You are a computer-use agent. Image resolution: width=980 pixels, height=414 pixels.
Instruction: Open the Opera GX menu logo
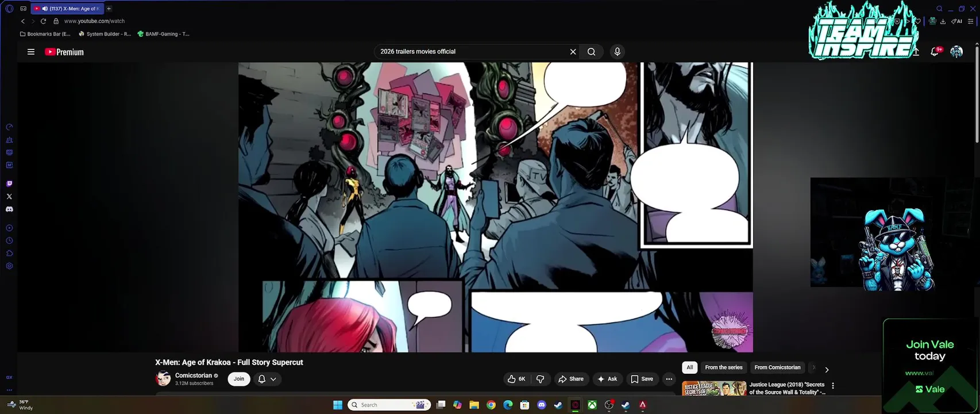coord(9,9)
